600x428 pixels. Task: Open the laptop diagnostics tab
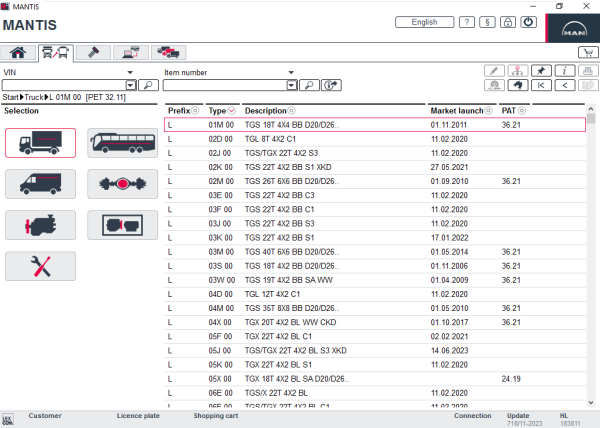[x=131, y=52]
